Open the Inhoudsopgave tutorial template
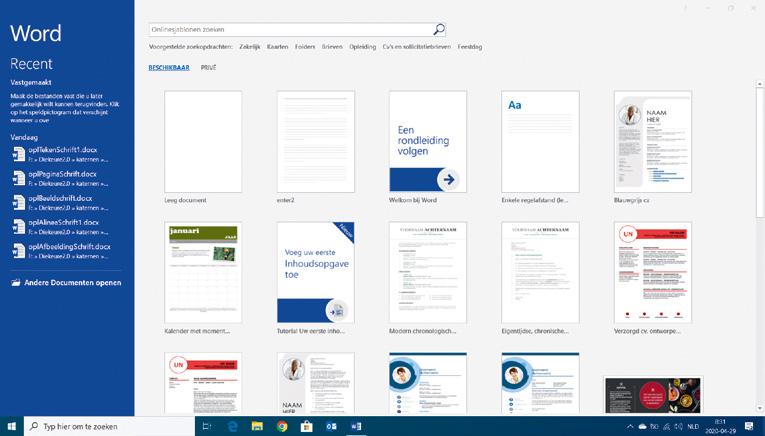 click(316, 272)
